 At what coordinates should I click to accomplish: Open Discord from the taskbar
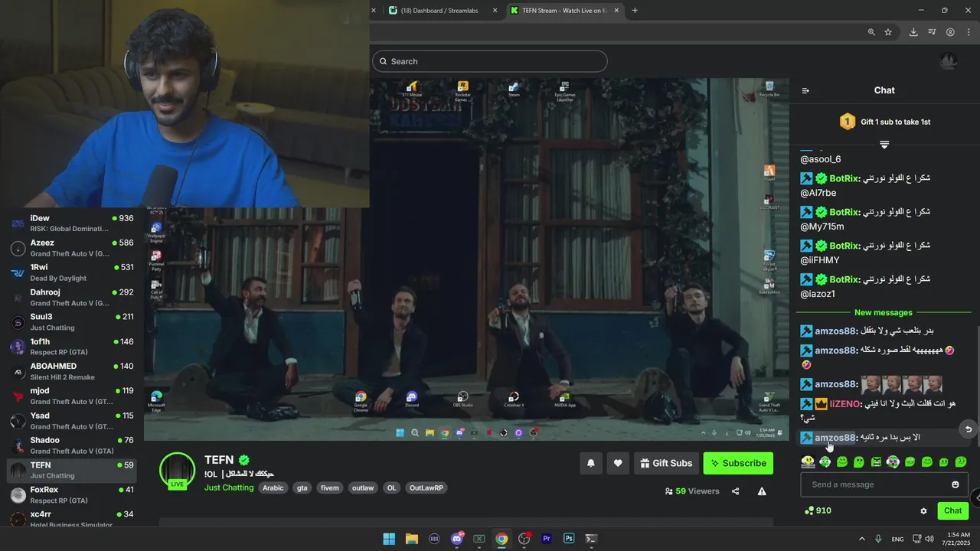pos(457,539)
